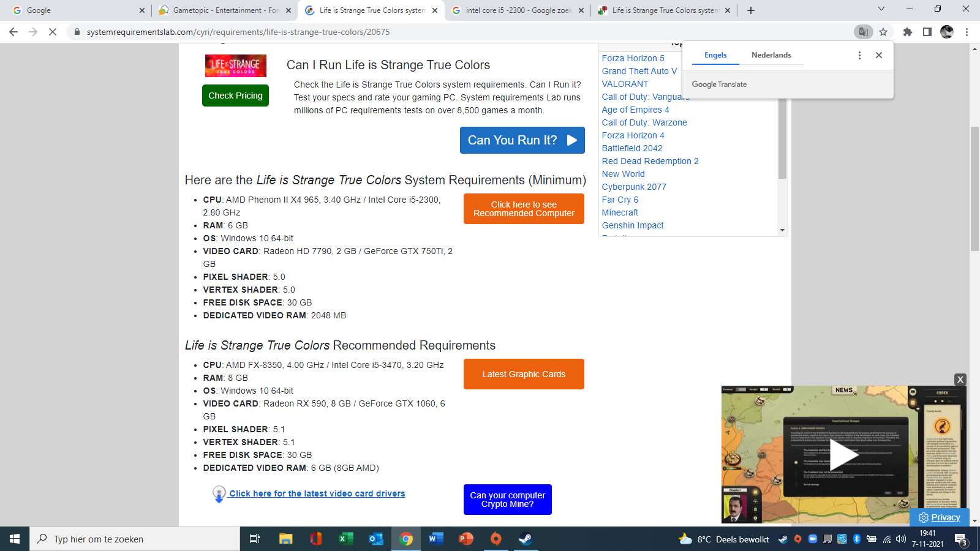Click the Windows taskbar search box
This screenshot has height=551, width=980.
click(x=135, y=539)
